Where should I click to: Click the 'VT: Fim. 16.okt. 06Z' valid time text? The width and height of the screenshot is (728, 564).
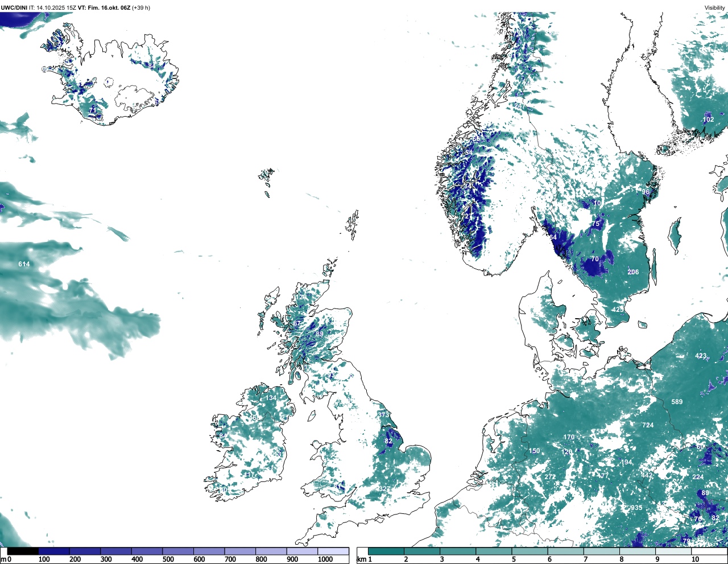(x=104, y=8)
